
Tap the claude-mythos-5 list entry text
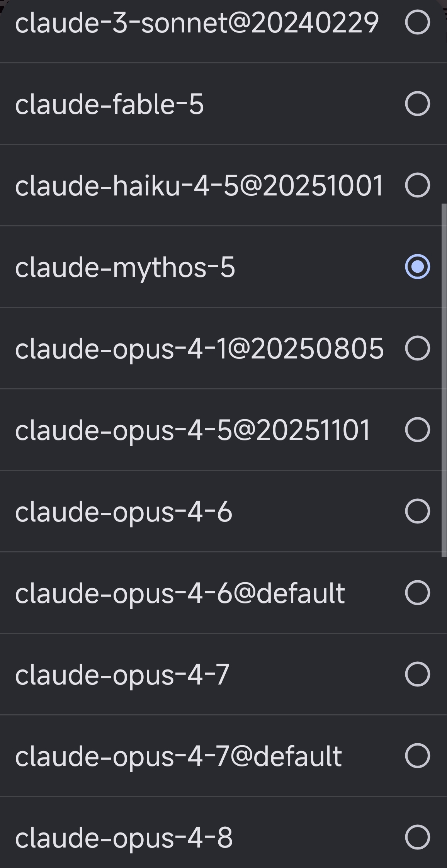coord(125,268)
